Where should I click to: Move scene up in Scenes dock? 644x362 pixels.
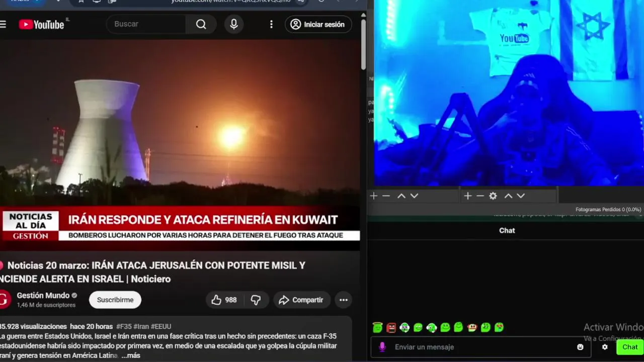coord(401,196)
